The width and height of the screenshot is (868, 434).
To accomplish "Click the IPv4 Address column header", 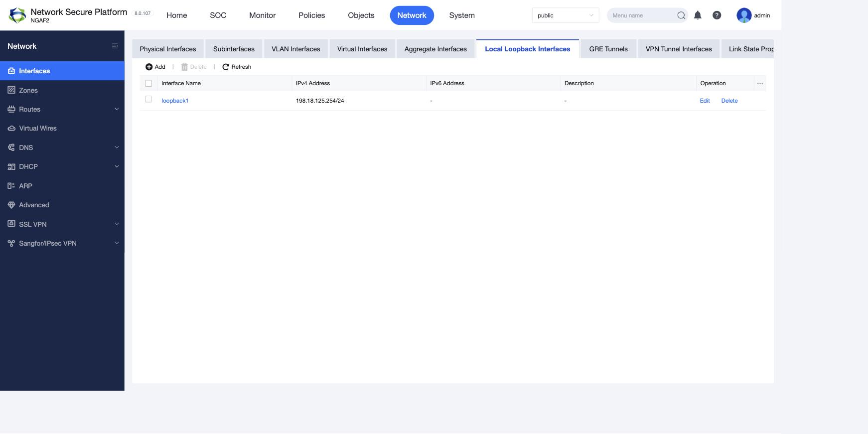I will coord(359,83).
